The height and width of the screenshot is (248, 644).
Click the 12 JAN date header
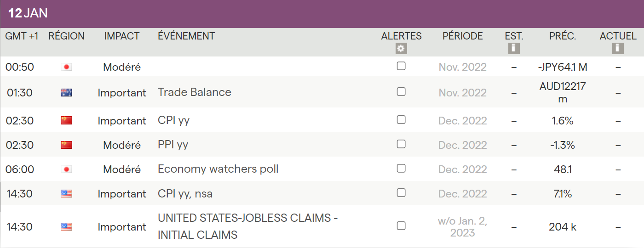tap(28, 13)
